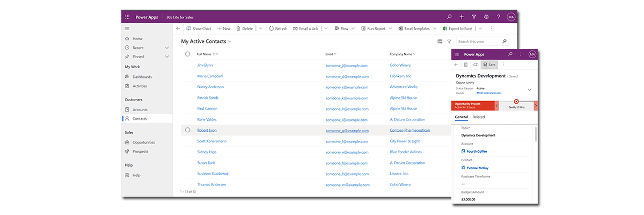Click New in the command bar
This screenshot has height=215, width=644.
coord(224,28)
